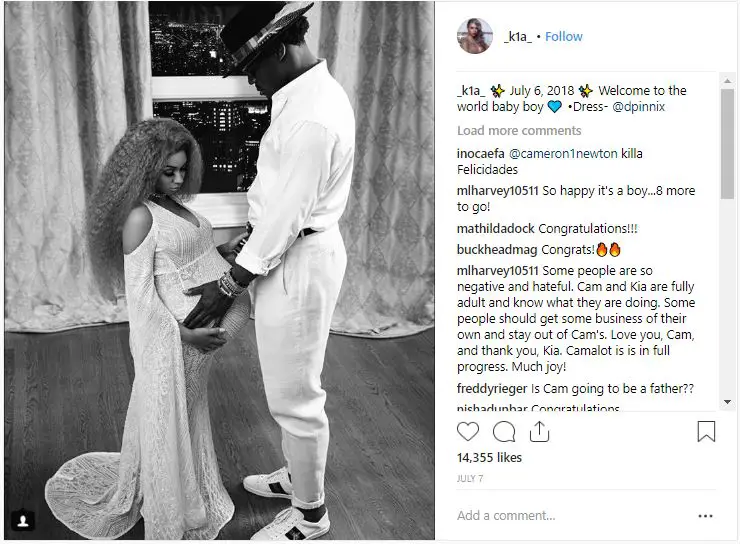Focus the Add a comment field
The image size is (740, 544).
click(571, 516)
